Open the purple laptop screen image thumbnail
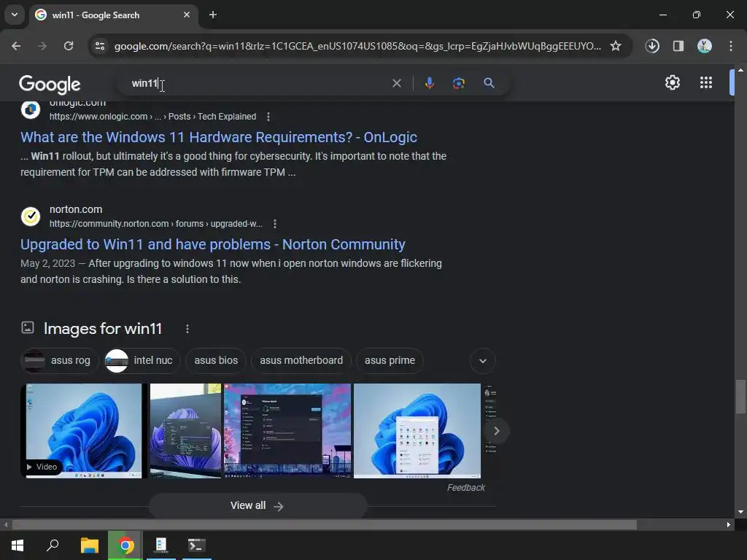This screenshot has width=747, height=560. click(185, 431)
